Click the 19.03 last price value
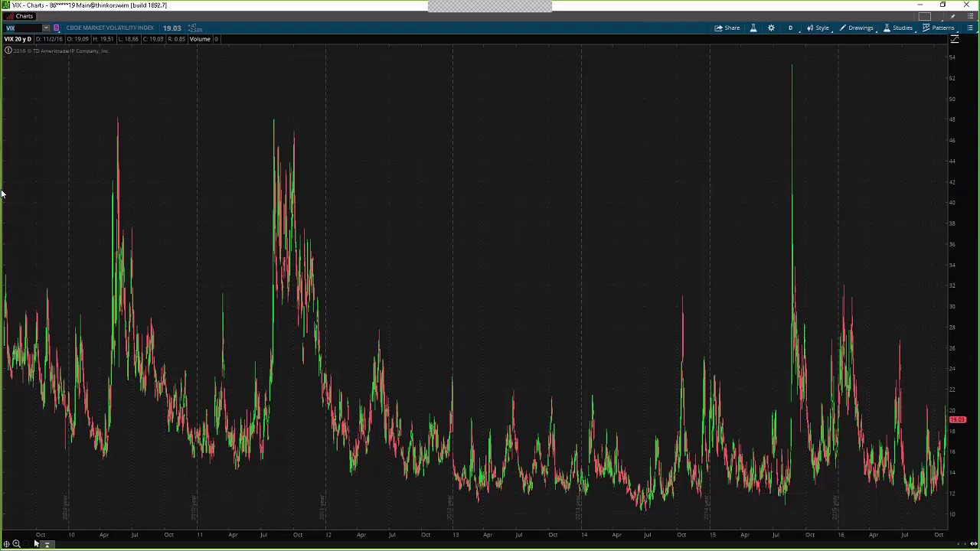The image size is (980, 551). [171, 28]
